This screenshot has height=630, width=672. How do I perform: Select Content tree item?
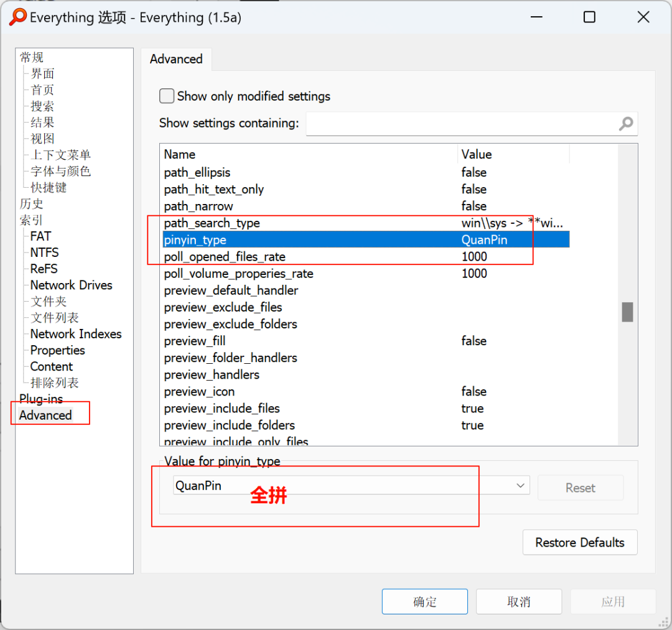click(52, 366)
